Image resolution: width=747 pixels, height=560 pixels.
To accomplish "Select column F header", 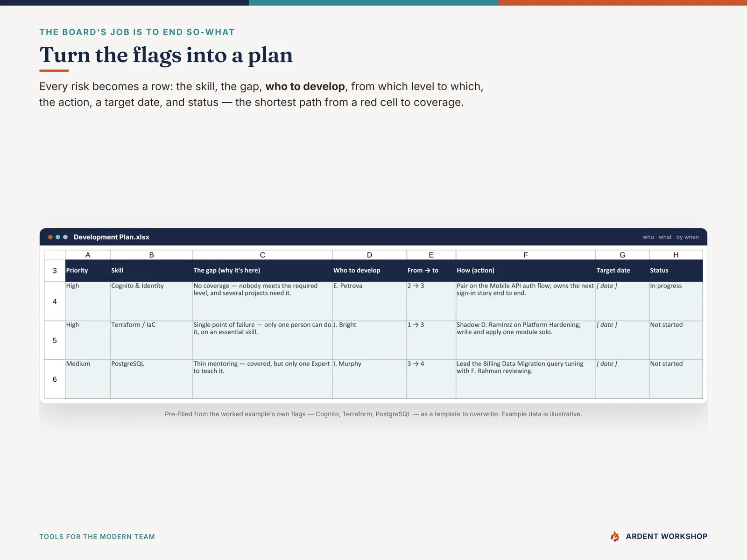I will pyautogui.click(x=526, y=255).
